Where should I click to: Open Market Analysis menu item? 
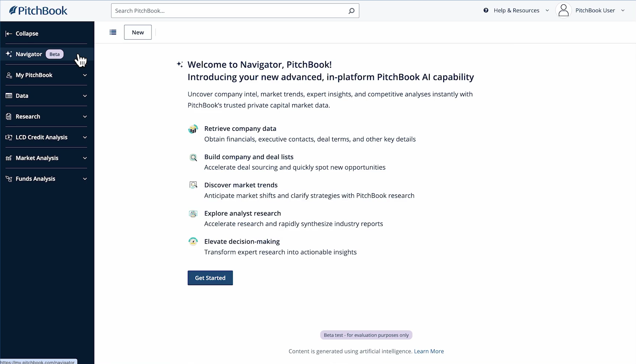[47, 158]
